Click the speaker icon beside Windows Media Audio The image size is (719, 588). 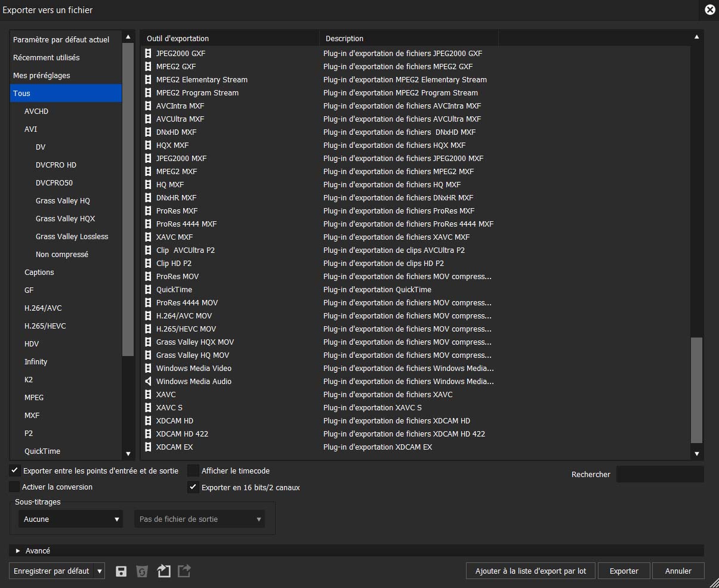coord(148,381)
